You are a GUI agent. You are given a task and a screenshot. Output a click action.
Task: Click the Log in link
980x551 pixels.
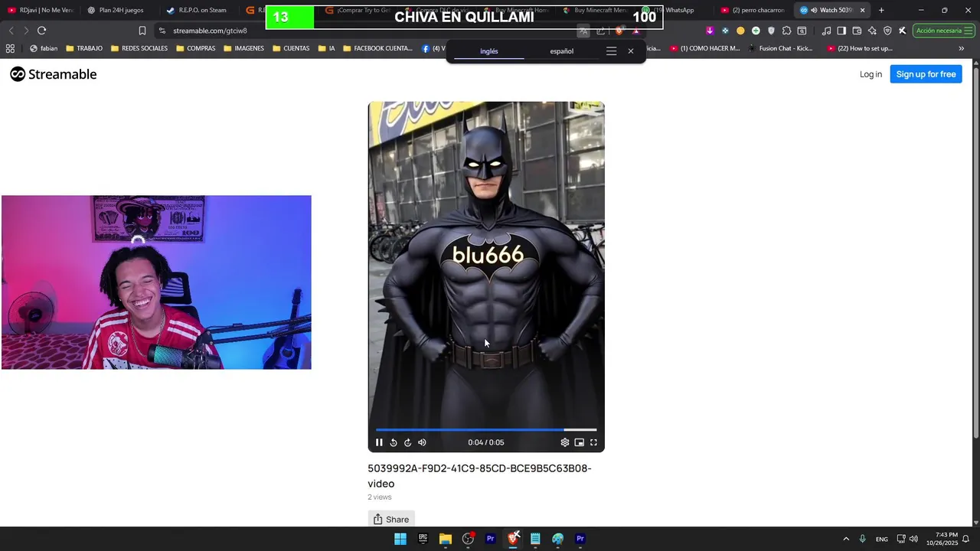(871, 74)
